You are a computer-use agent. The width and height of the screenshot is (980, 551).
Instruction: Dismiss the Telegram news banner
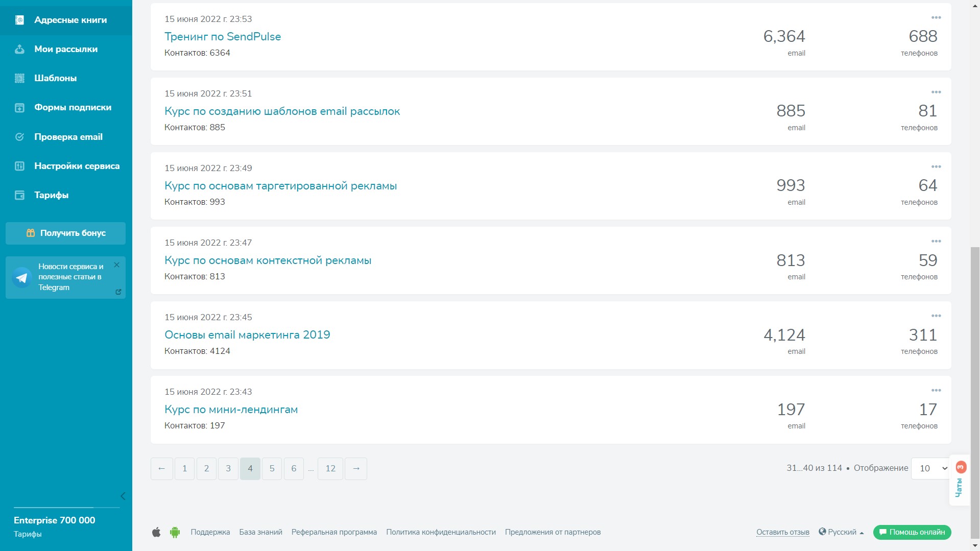116,265
